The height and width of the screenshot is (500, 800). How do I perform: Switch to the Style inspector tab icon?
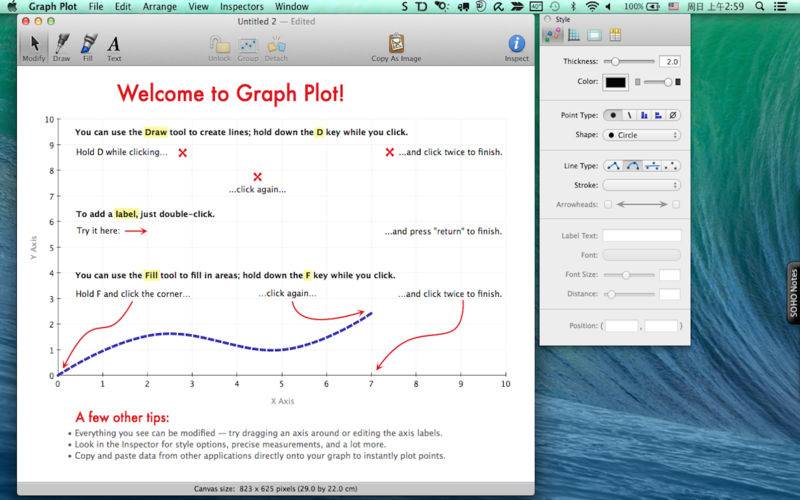pyautogui.click(x=553, y=35)
